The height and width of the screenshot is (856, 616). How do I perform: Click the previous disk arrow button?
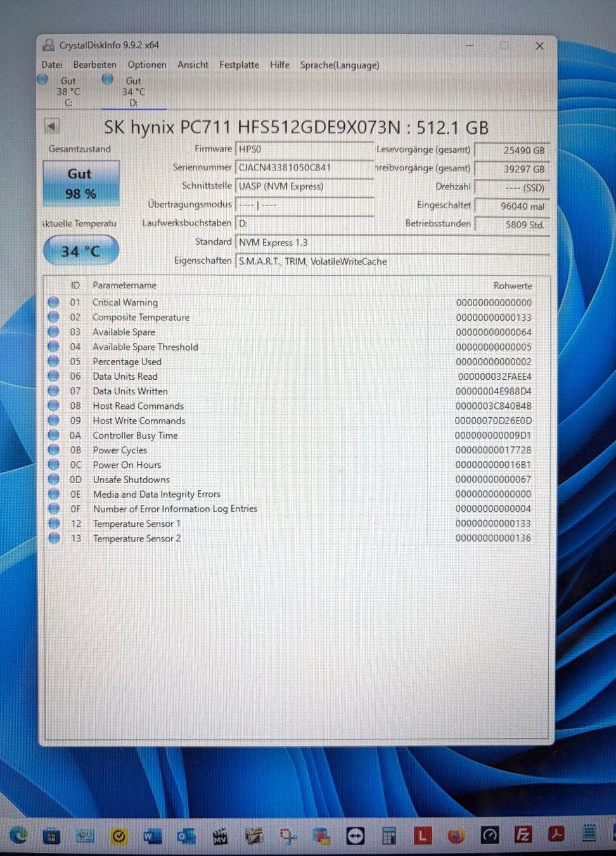52,126
